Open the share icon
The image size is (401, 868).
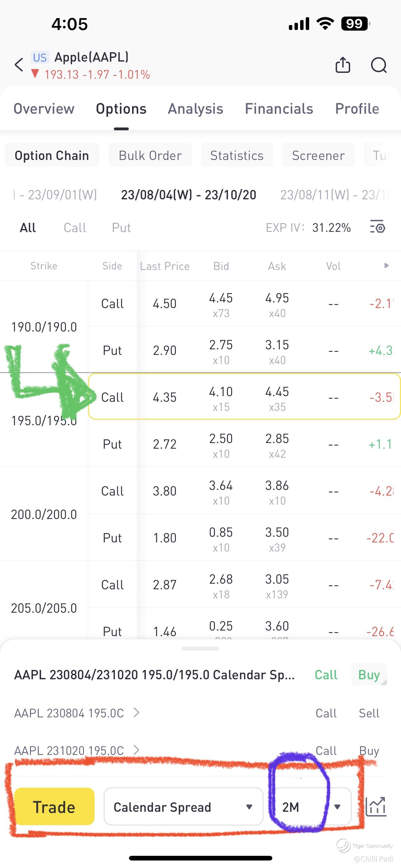[343, 65]
